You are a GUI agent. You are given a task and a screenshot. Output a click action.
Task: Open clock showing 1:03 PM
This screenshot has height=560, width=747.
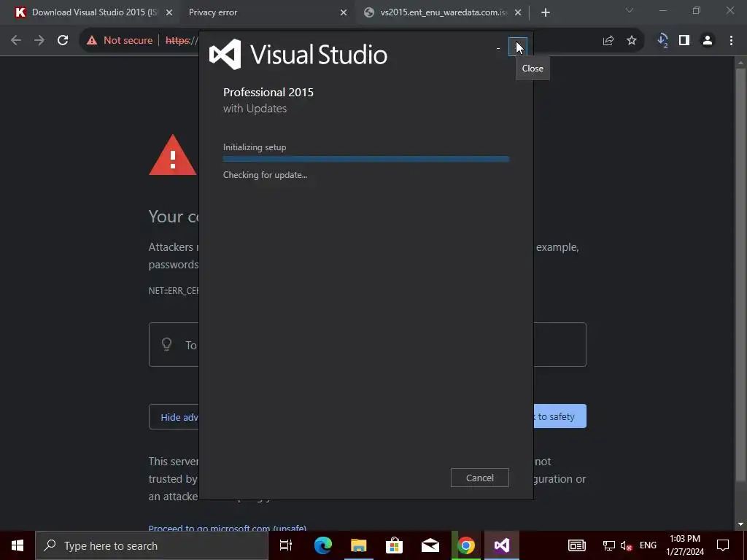pos(685,545)
